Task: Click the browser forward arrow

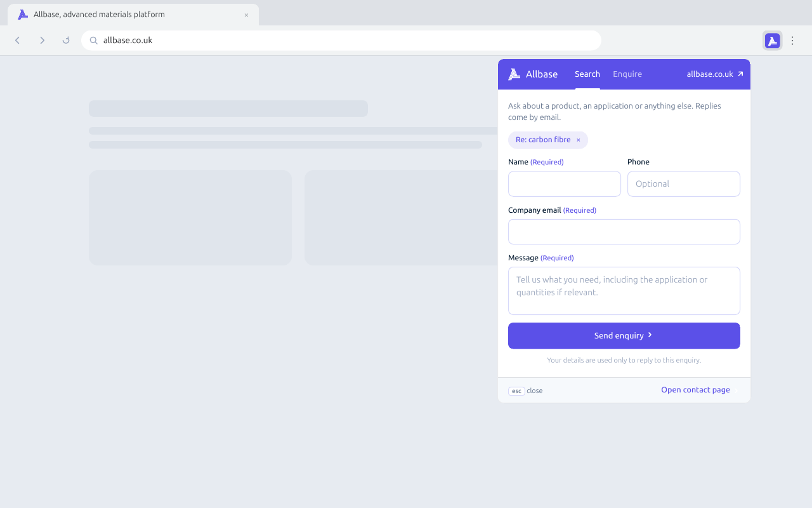Action: (x=42, y=41)
